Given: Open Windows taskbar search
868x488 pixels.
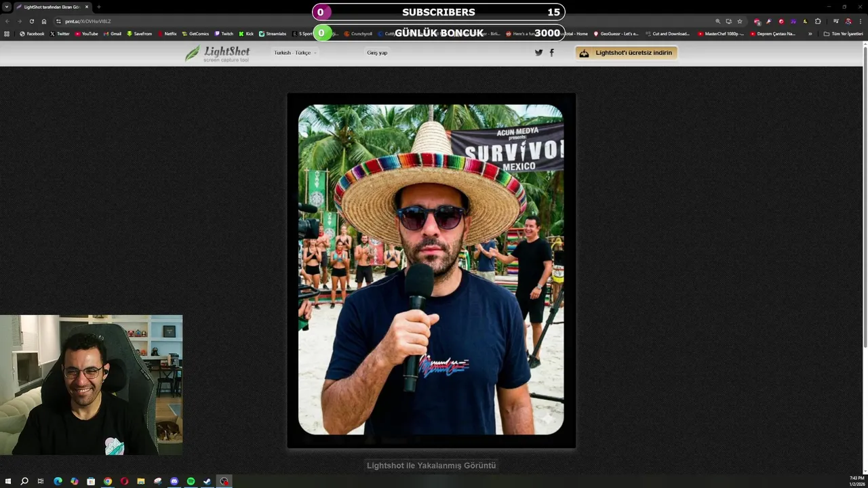Looking at the screenshot, I should click(24, 481).
